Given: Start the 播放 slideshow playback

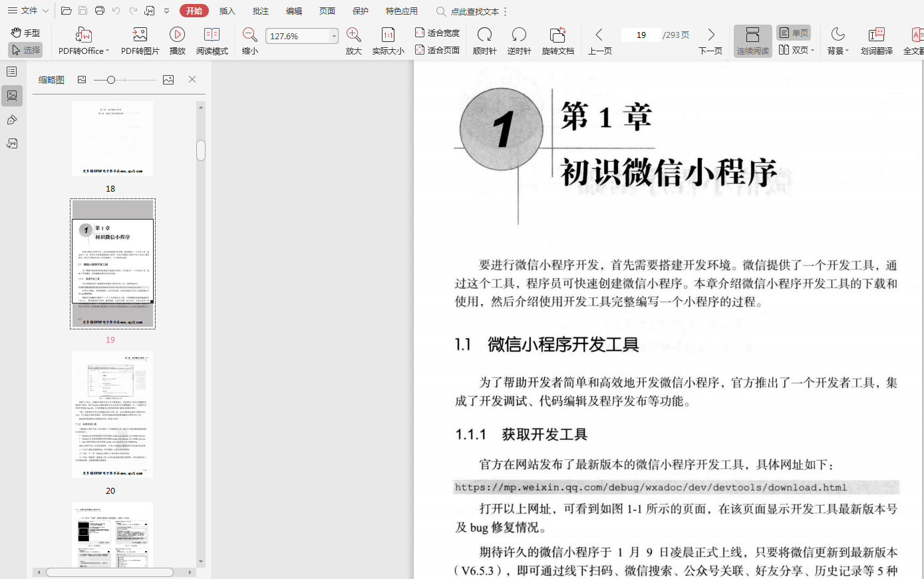Looking at the screenshot, I should coord(177,35).
